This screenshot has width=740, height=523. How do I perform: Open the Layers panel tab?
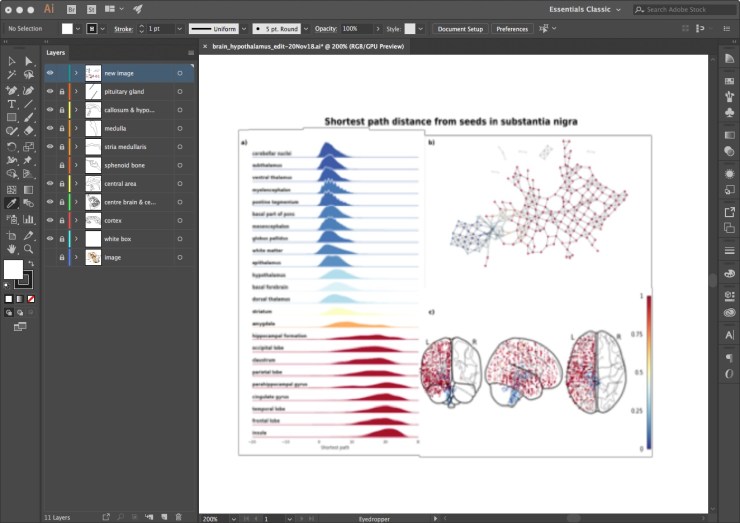57,53
